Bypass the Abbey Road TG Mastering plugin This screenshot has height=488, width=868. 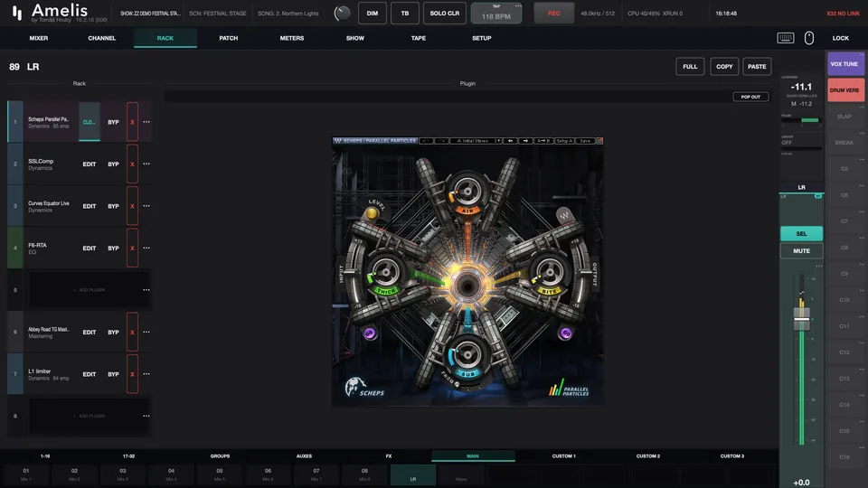(113, 332)
